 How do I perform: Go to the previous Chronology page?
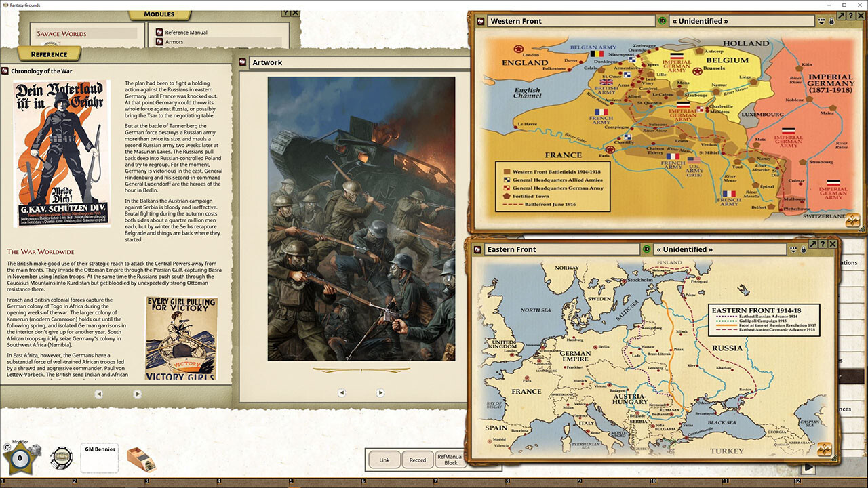pyautogui.click(x=100, y=393)
